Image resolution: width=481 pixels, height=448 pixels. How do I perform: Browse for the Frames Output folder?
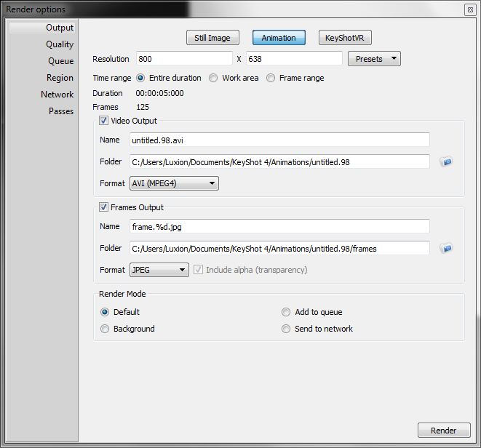click(446, 248)
